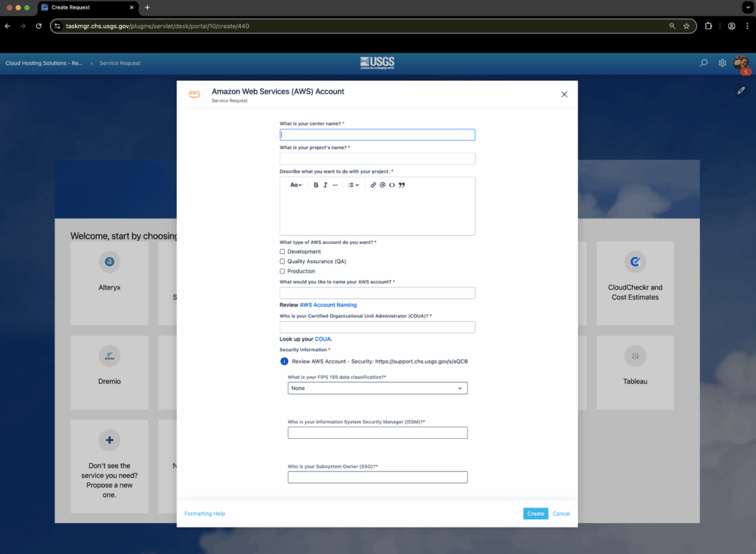Viewport: 756px width, 554px height.
Task: Open the lists dropdown in editor
Action: 354,185
